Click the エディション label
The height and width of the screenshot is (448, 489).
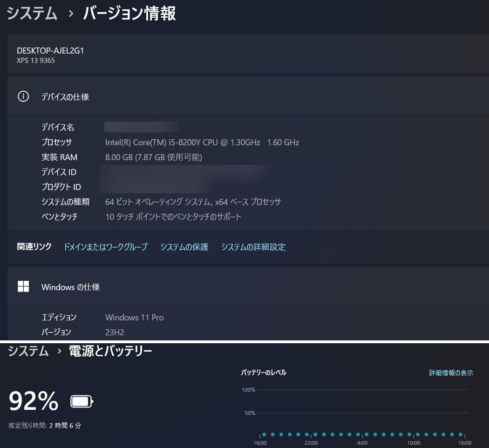[59, 318]
